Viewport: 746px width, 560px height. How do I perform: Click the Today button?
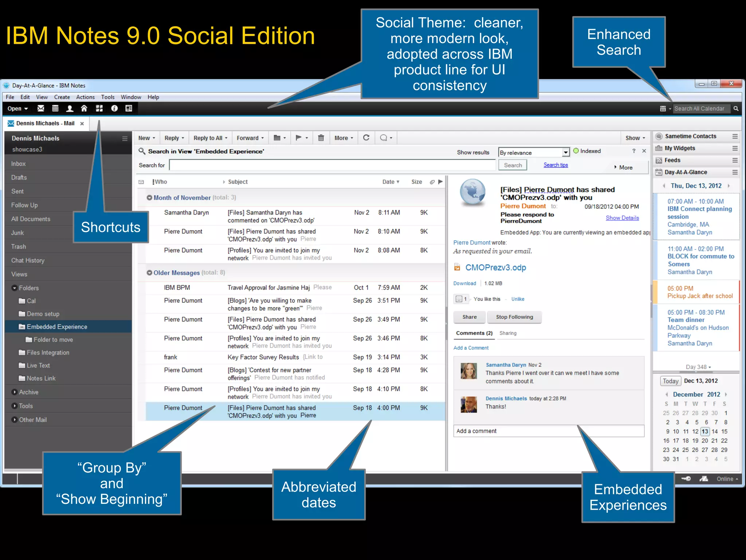(670, 381)
